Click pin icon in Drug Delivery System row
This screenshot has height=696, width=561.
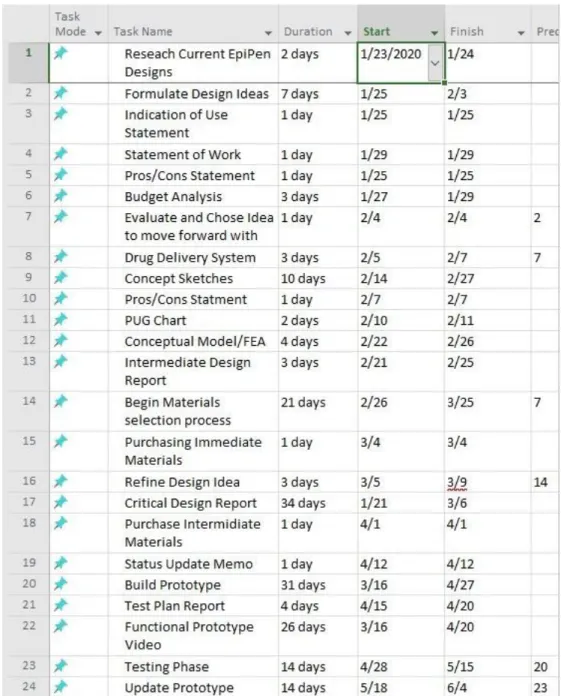60,257
